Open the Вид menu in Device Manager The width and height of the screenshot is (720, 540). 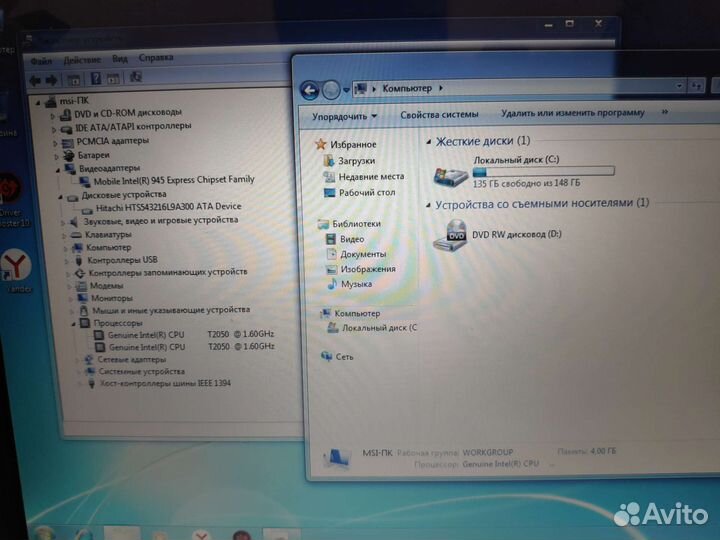coord(119,59)
